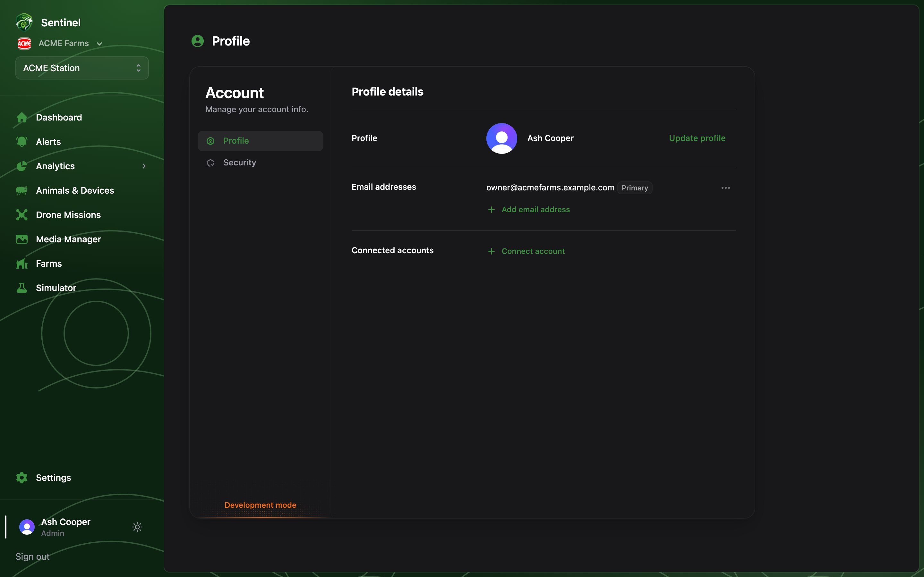
Task: Click Ash Cooper profile avatar image
Action: 502,138
